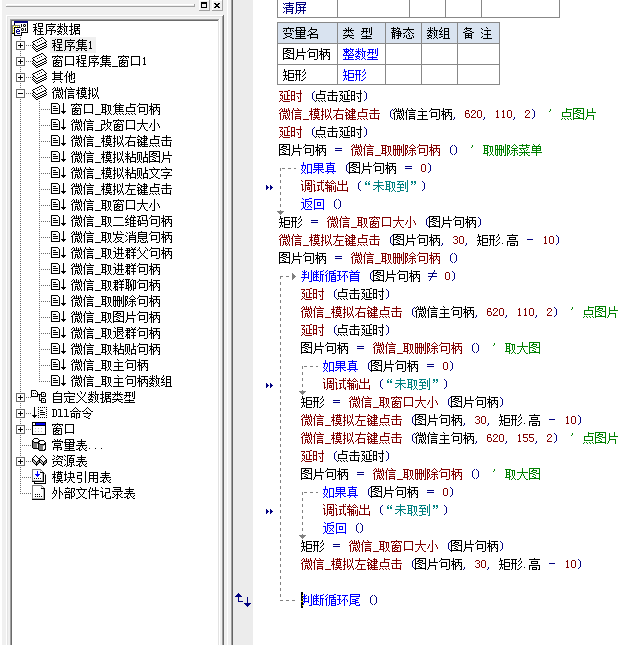Screen dimensions: 643x645
Task: Click breakpoint arrow beside second 调试输出
Action: (269, 385)
